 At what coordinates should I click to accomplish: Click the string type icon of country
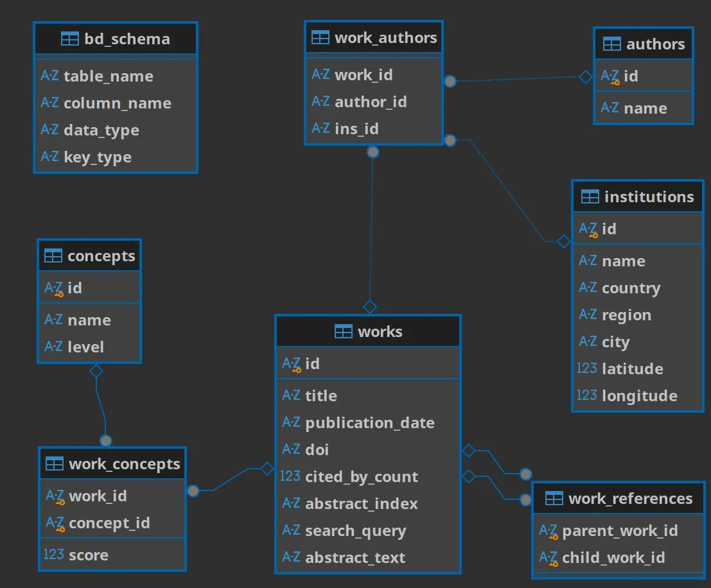tap(588, 288)
